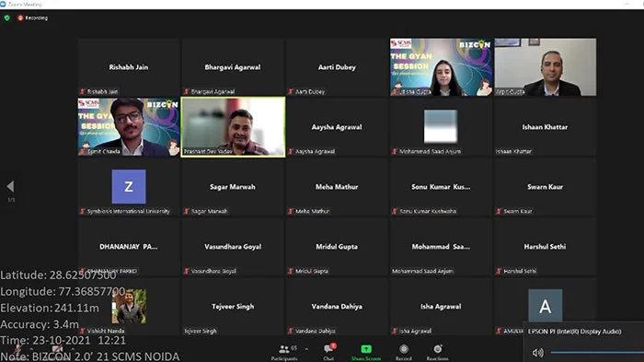
Task: Select Sumit Chawla's video tile
Action: tap(129, 127)
